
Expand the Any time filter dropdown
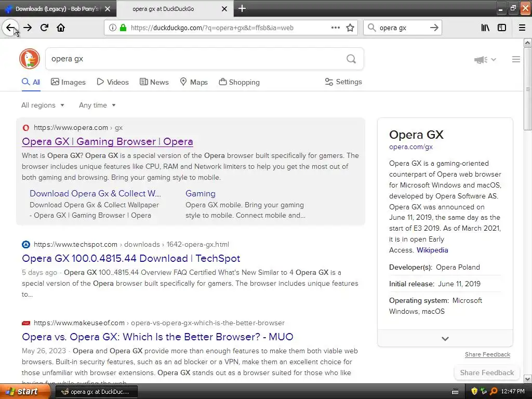coord(97,105)
